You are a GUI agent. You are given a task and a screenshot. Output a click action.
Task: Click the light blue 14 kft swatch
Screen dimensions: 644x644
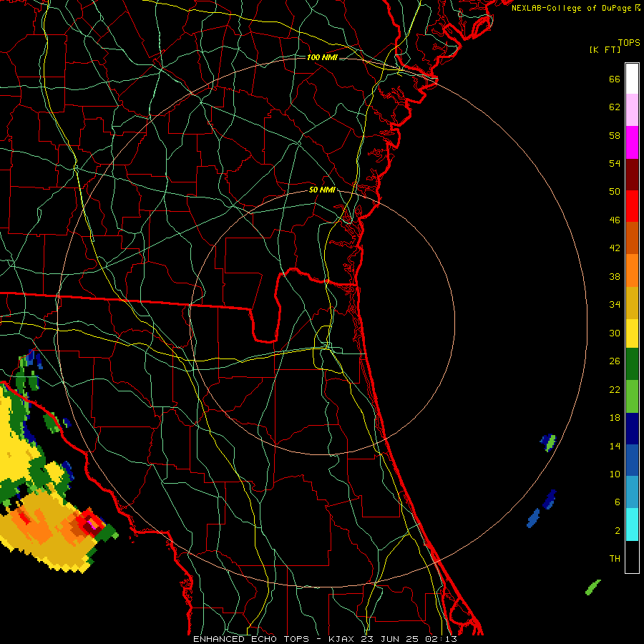click(x=632, y=492)
